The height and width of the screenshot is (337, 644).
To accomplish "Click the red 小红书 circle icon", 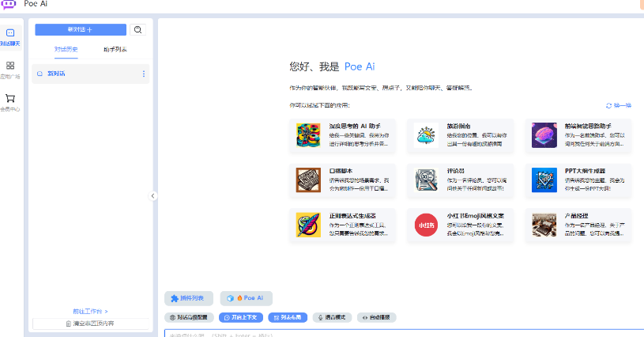I will coord(426,225).
